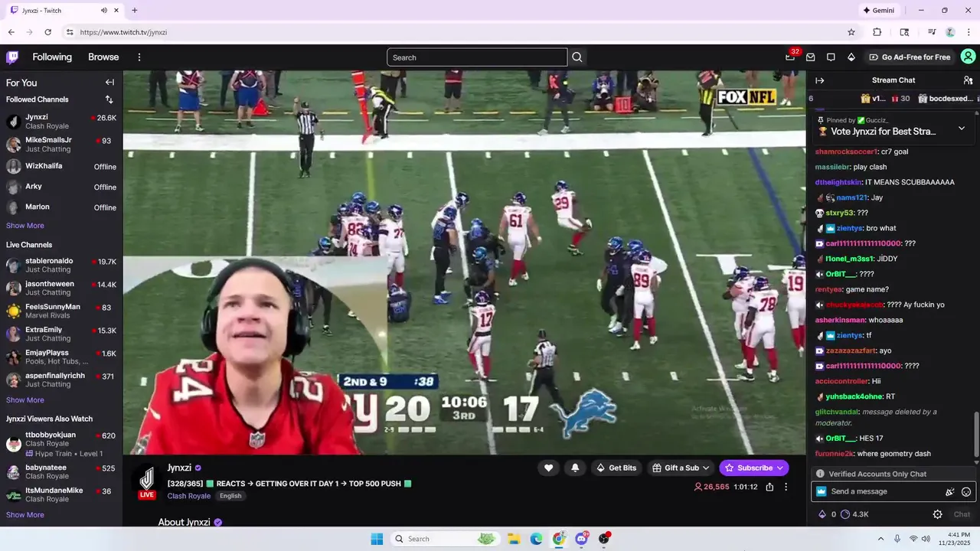The width and height of the screenshot is (980, 551).
Task: Open the More options menu beside Browse
Action: (x=139, y=57)
